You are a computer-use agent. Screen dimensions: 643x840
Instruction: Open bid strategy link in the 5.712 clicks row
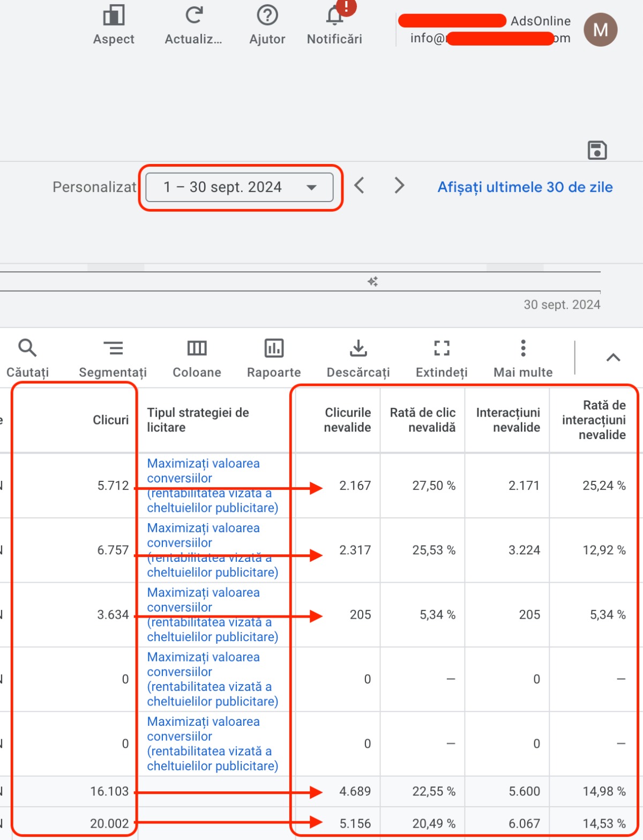click(213, 486)
